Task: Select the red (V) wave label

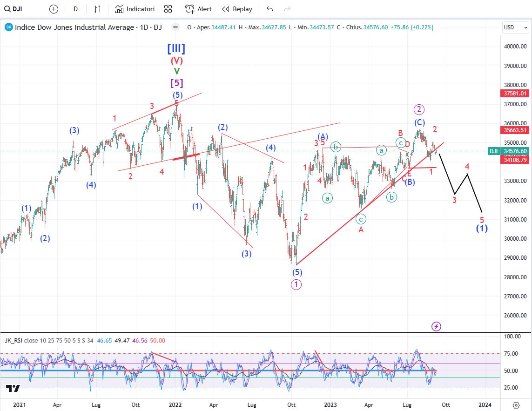Action: click(x=177, y=61)
